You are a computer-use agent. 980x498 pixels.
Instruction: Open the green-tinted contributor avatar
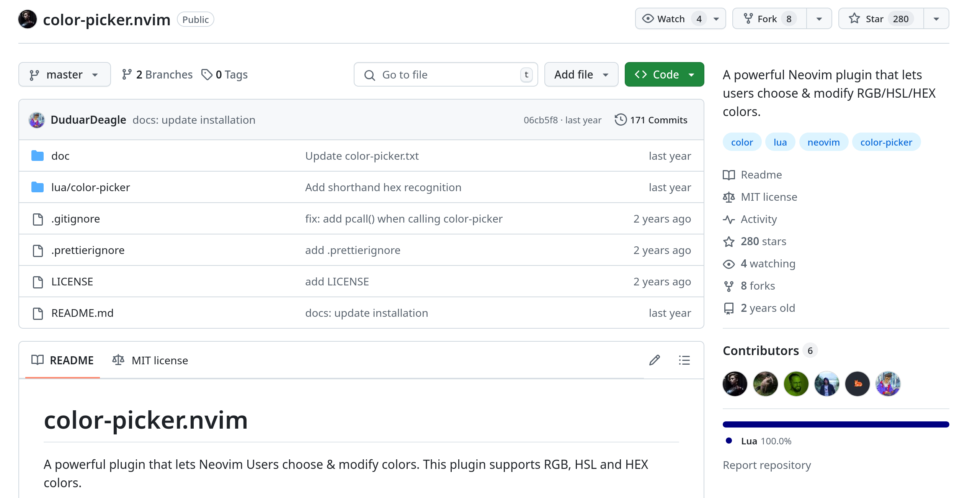(796, 383)
